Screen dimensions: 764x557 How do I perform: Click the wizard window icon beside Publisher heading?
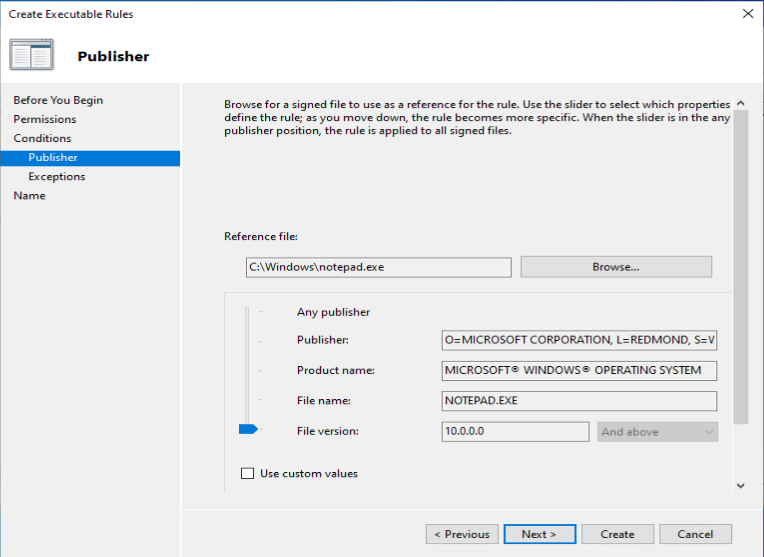click(x=31, y=56)
